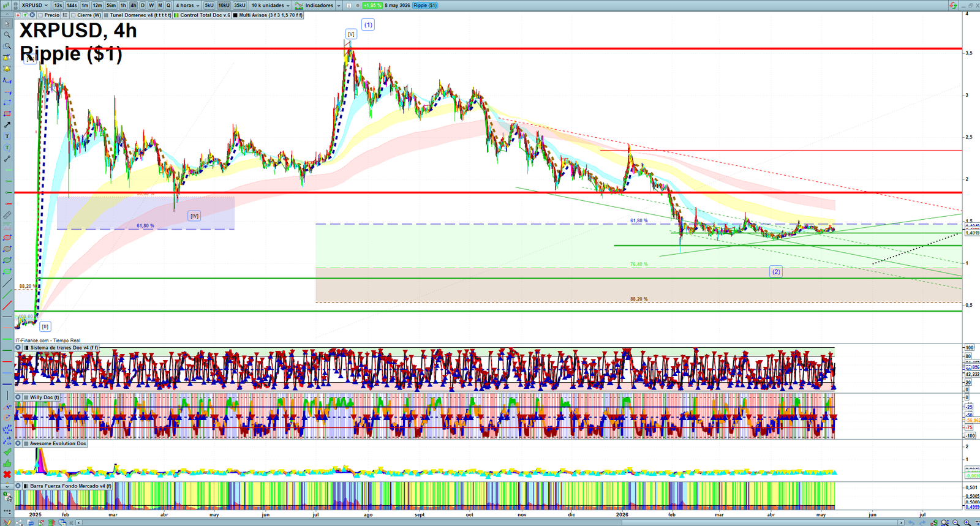Close the Barra Fuerza Fondo Mercado panel

tap(18, 486)
